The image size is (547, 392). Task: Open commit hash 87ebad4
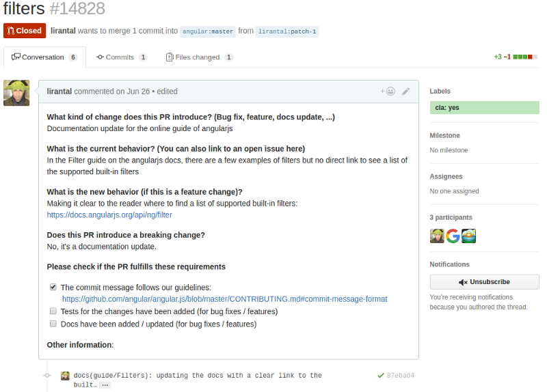(400, 376)
